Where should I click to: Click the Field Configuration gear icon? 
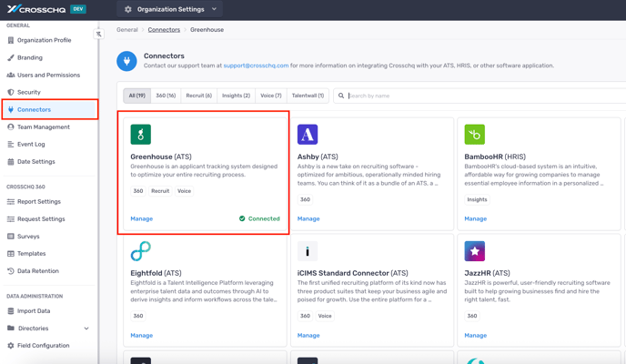tap(11, 345)
